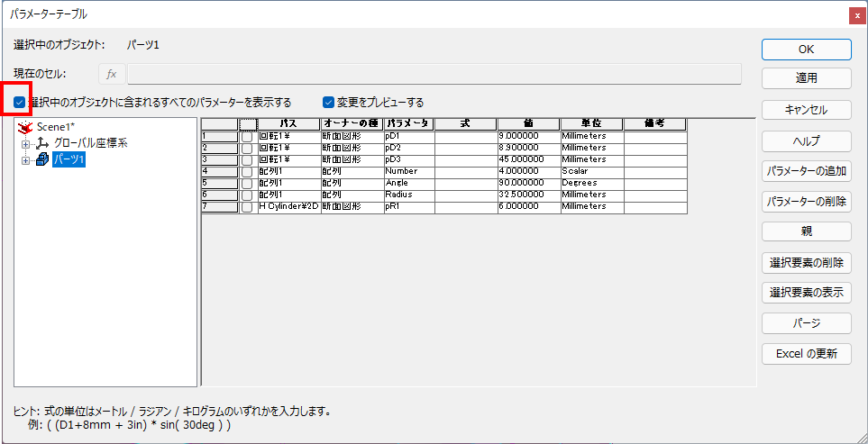Toggle 'show all parameters of selected object' checkbox
The image size is (868, 444).
click(20, 102)
